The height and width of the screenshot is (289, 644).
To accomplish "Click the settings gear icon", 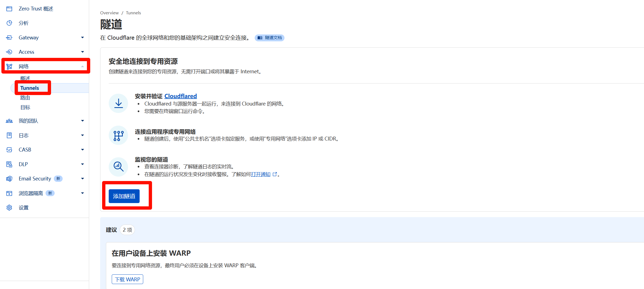I will click(x=9, y=207).
